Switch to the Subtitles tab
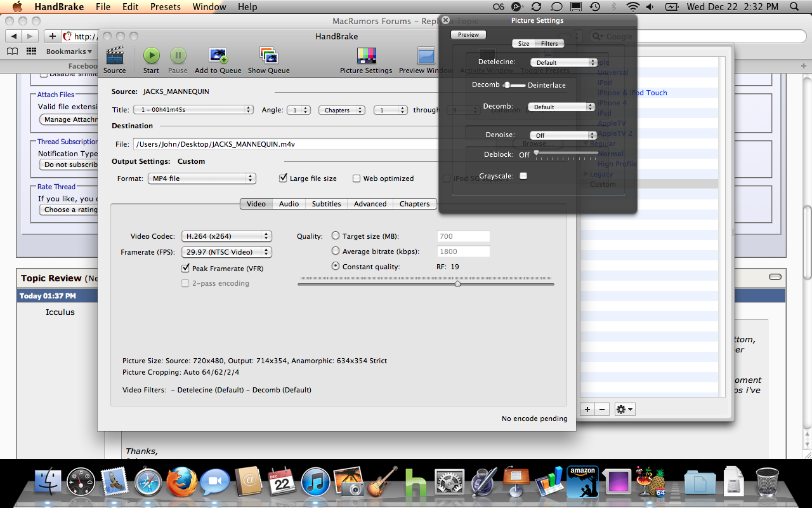This screenshot has width=812, height=508. pyautogui.click(x=326, y=204)
